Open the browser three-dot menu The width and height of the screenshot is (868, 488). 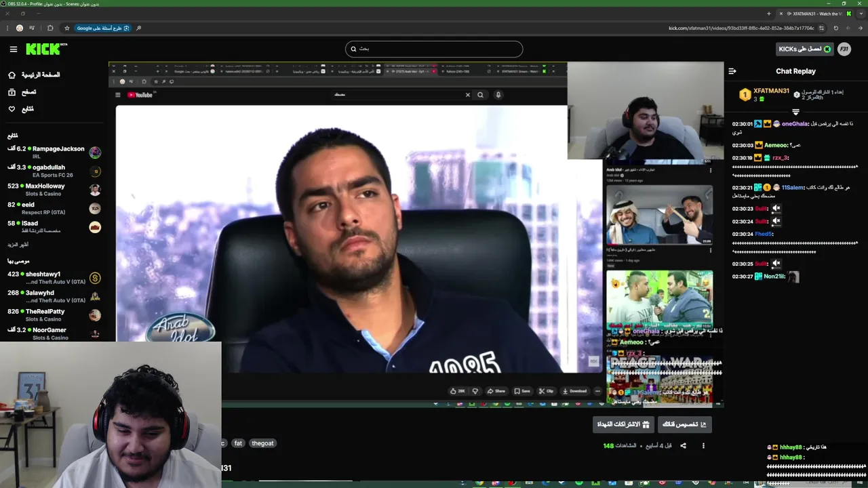(x=7, y=28)
